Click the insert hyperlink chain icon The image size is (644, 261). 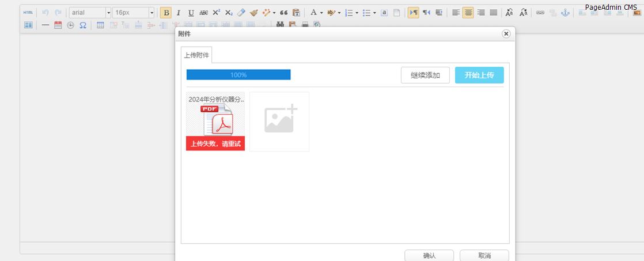point(540,13)
